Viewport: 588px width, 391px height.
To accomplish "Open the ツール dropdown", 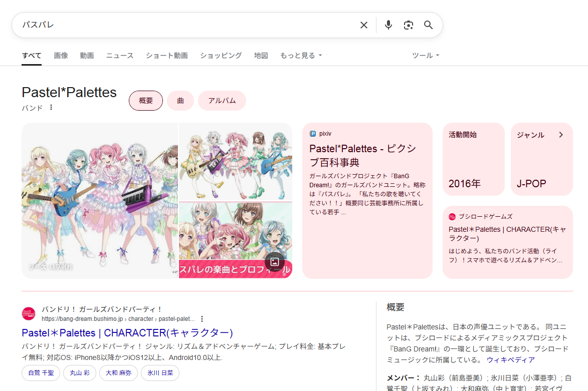I will pos(426,56).
